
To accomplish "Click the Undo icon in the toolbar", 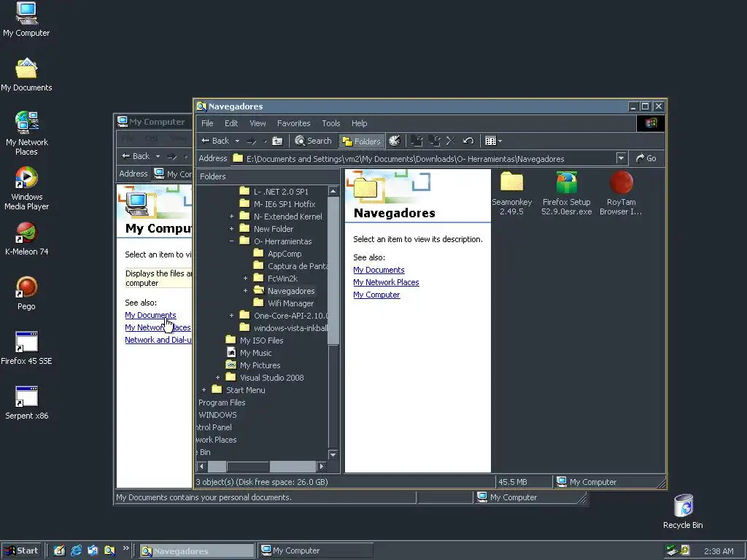I will tap(468, 141).
